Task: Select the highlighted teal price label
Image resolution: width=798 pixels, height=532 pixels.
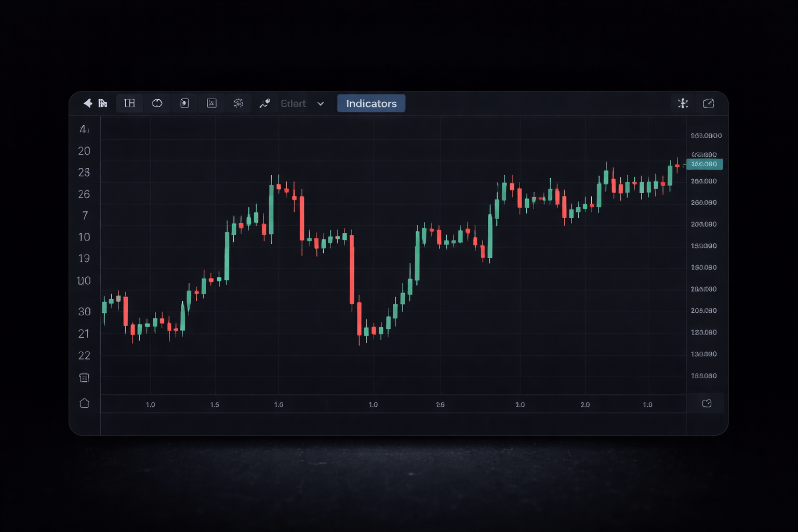Action: (704, 164)
